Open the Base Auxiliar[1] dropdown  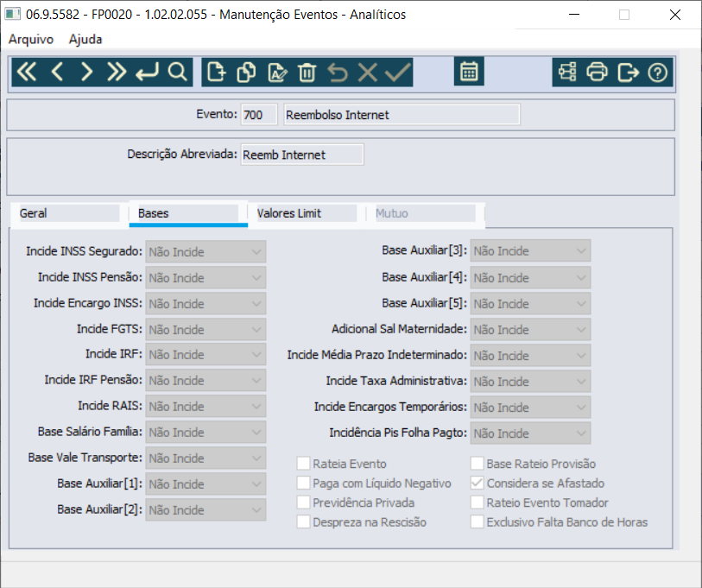point(206,484)
